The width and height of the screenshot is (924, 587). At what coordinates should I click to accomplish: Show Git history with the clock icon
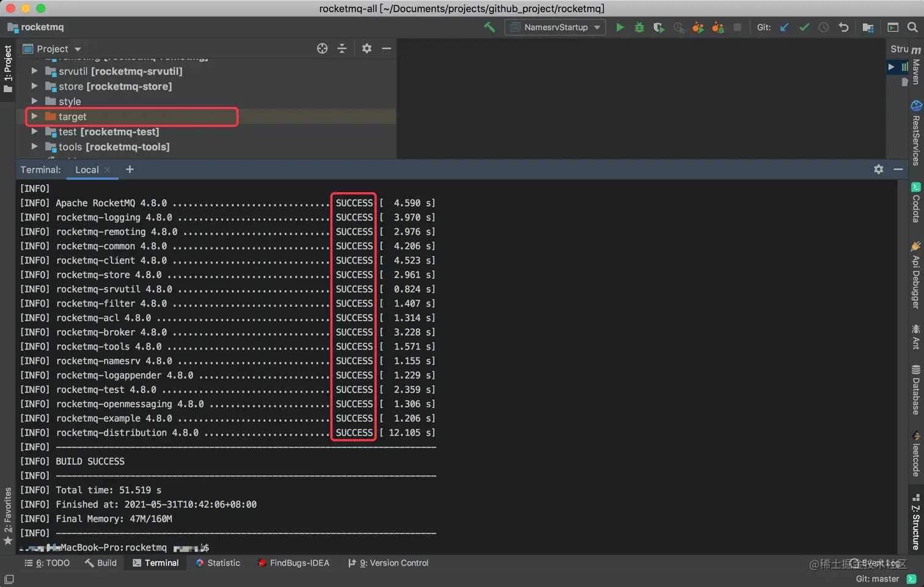point(824,27)
